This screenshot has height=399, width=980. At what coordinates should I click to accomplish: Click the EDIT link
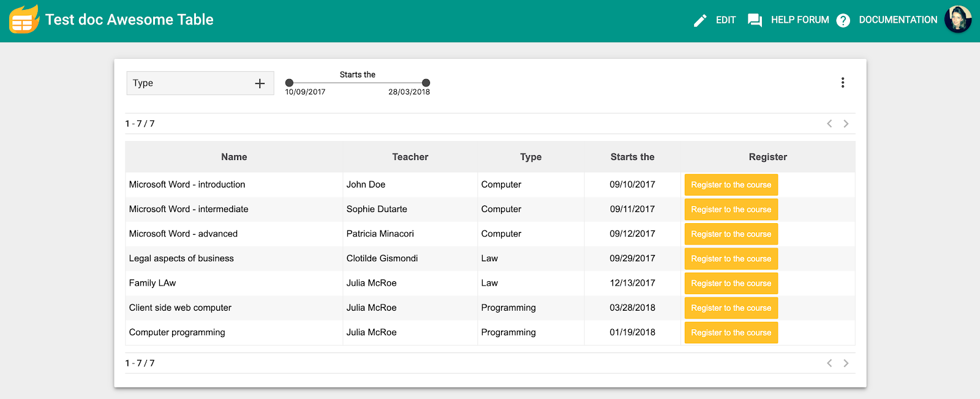click(726, 20)
